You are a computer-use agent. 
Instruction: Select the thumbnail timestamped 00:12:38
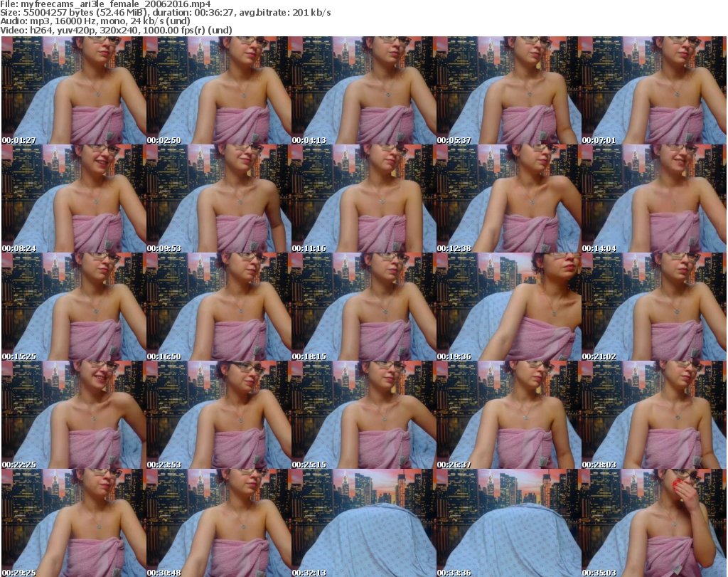[508, 198]
